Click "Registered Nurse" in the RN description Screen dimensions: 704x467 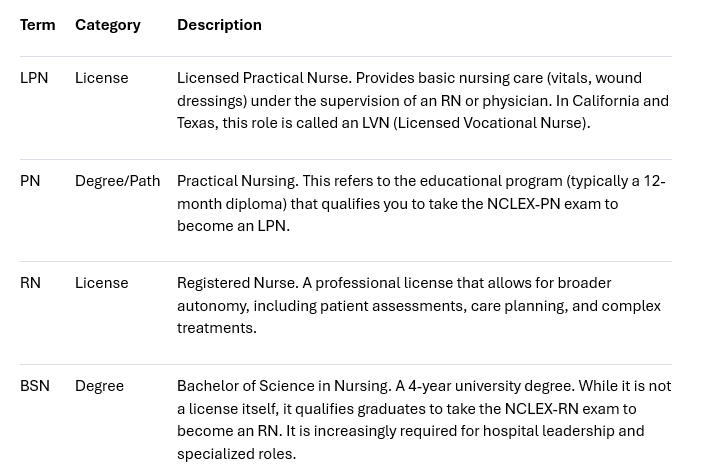coord(235,283)
